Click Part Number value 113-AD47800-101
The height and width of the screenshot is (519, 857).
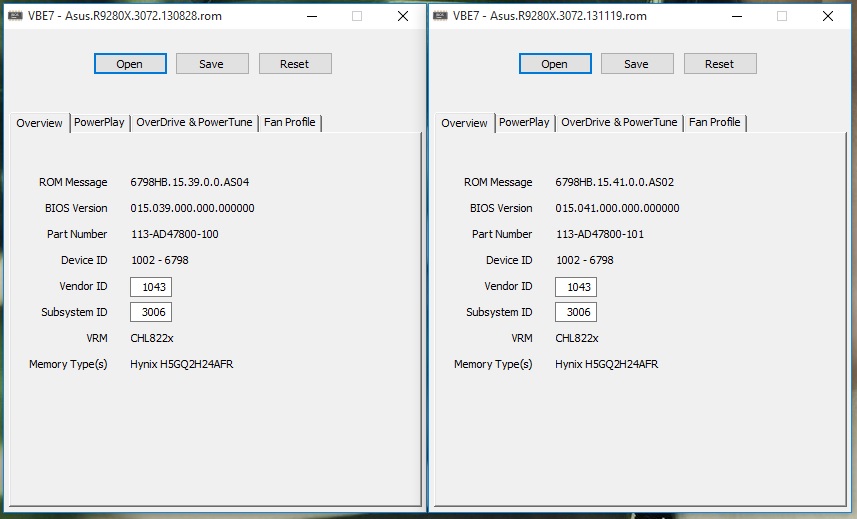coord(600,234)
